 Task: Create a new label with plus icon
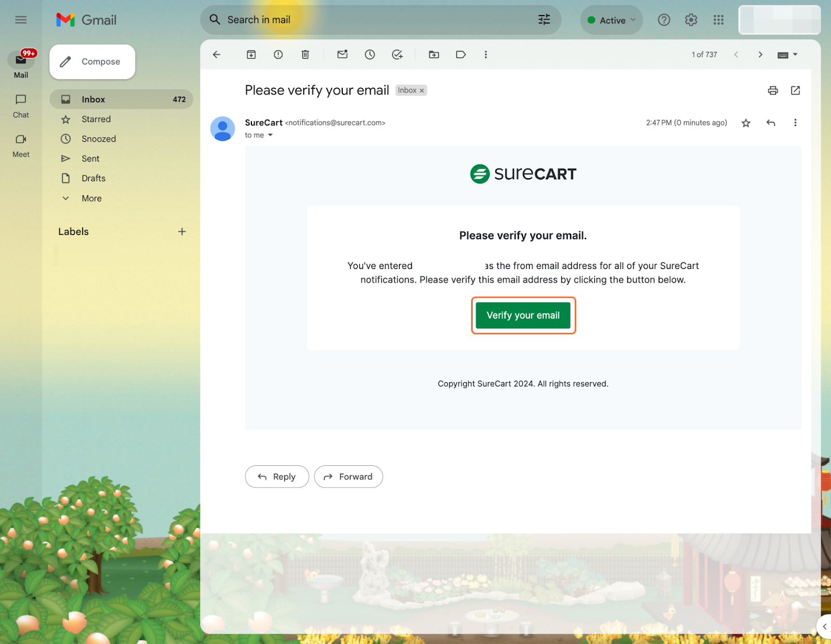click(182, 232)
